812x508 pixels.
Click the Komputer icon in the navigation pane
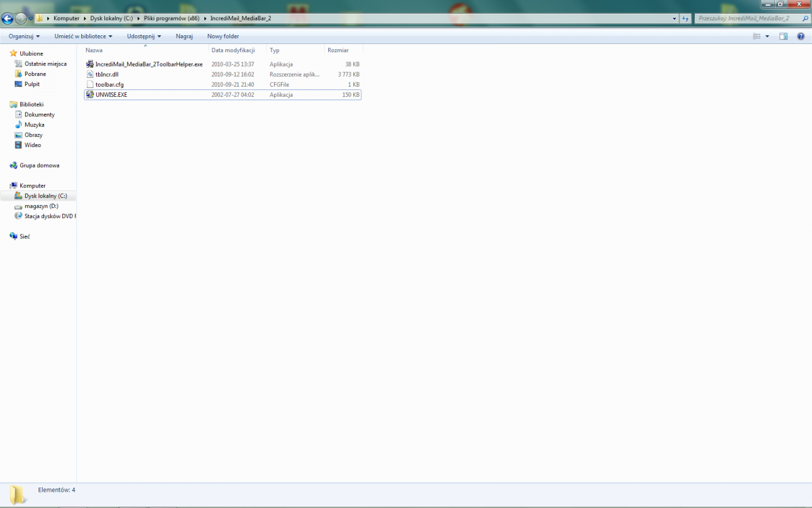14,186
